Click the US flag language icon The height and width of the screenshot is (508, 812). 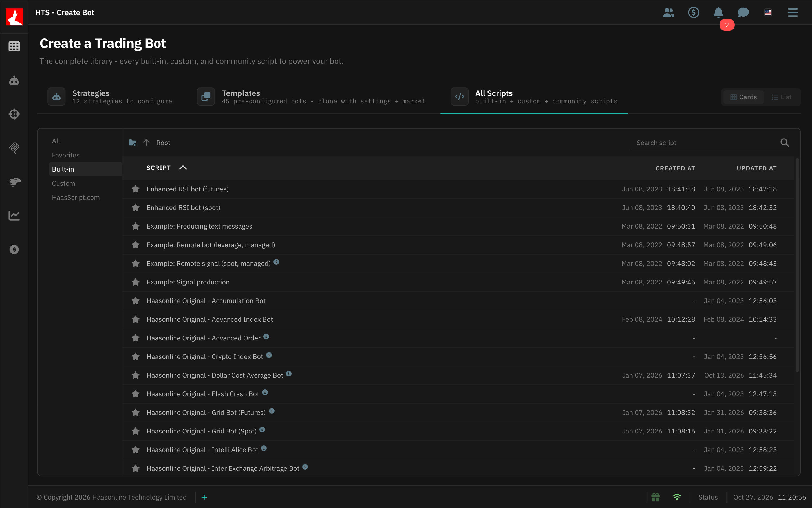pyautogui.click(x=768, y=13)
